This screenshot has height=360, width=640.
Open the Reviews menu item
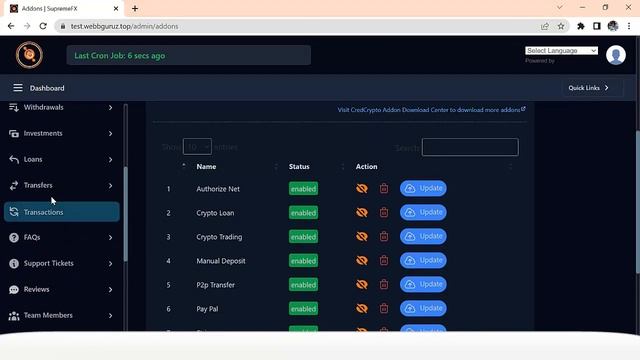pos(62,289)
